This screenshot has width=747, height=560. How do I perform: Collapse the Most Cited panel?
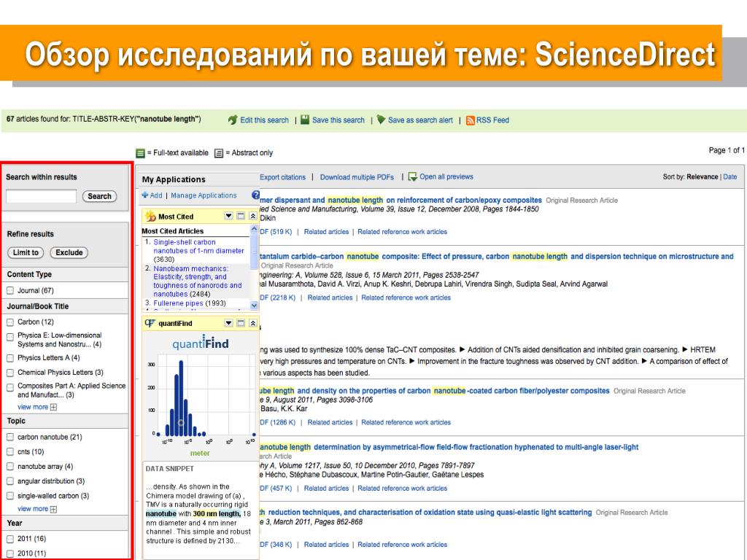[x=253, y=216]
